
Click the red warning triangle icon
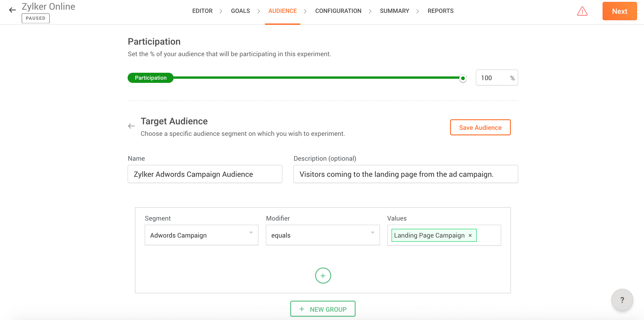point(582,11)
